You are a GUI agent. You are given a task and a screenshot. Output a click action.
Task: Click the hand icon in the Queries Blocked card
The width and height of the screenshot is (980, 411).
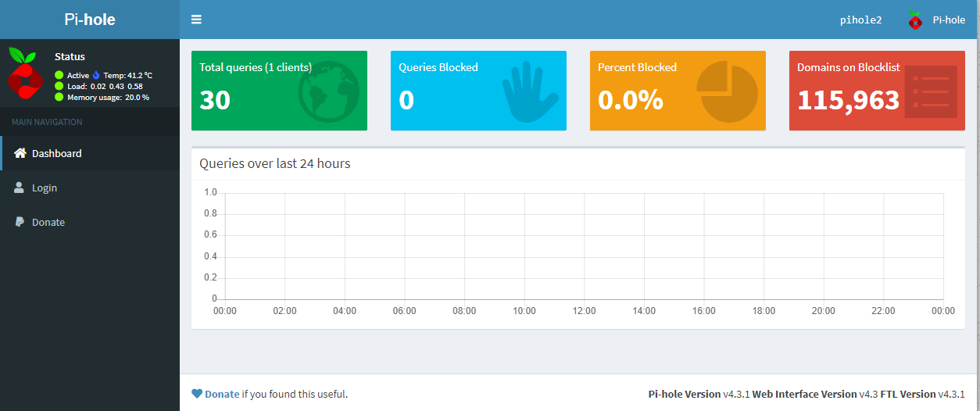[529, 92]
